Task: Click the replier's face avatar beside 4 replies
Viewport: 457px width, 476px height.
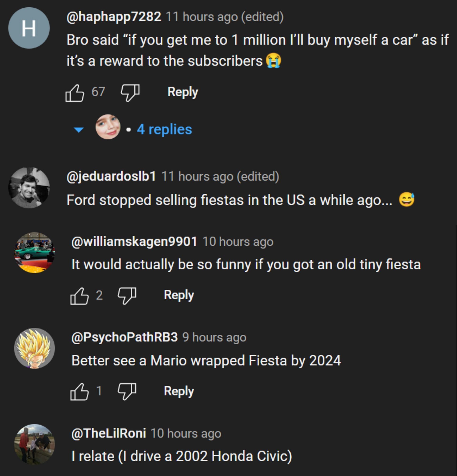Action: coord(108,127)
